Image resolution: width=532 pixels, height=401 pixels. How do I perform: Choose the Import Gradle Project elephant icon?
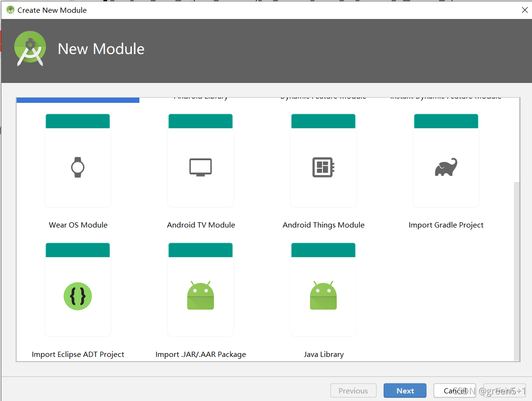(446, 167)
